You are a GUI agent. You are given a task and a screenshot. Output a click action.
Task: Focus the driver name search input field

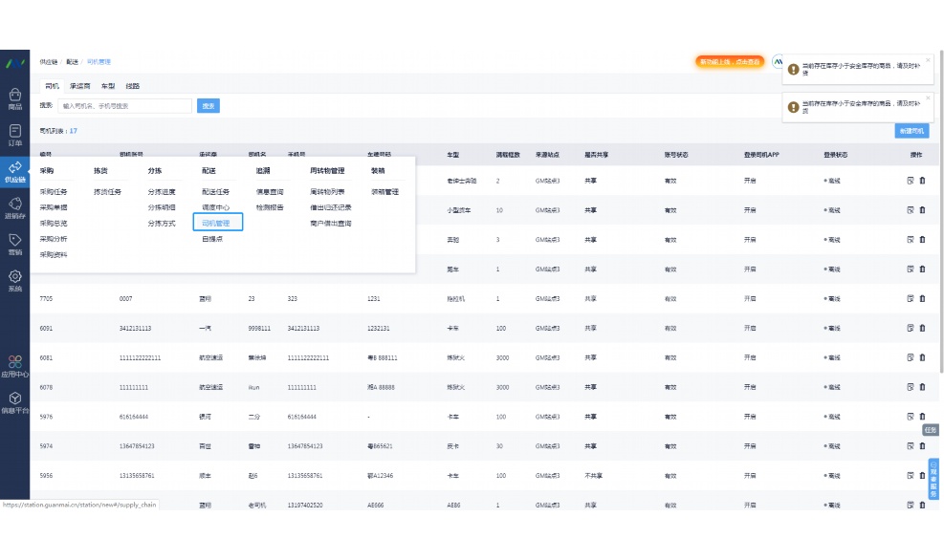124,106
